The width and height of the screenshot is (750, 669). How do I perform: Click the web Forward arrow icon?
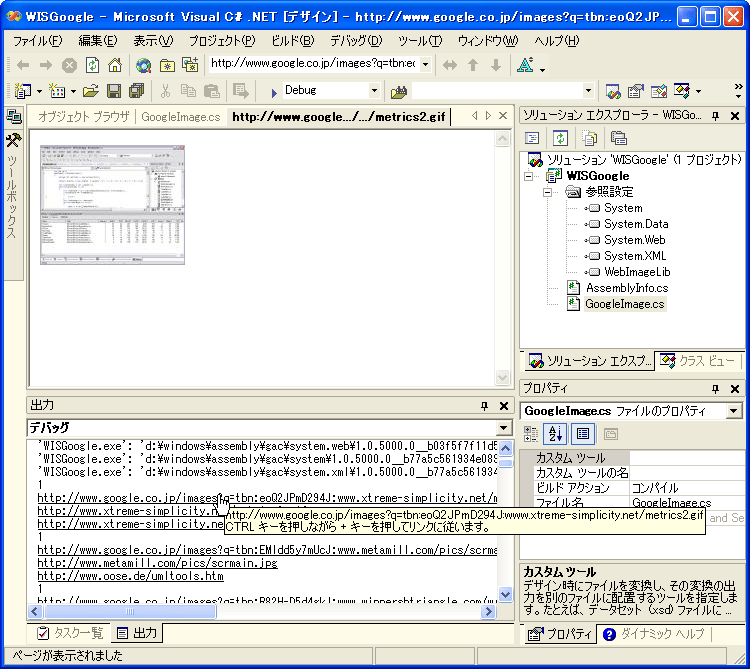coord(46,65)
